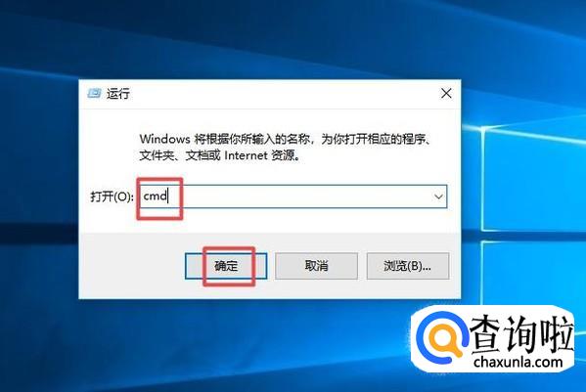Click empty desktop left of Run dialog
The width and height of the screenshot is (586, 392).
click(39, 187)
